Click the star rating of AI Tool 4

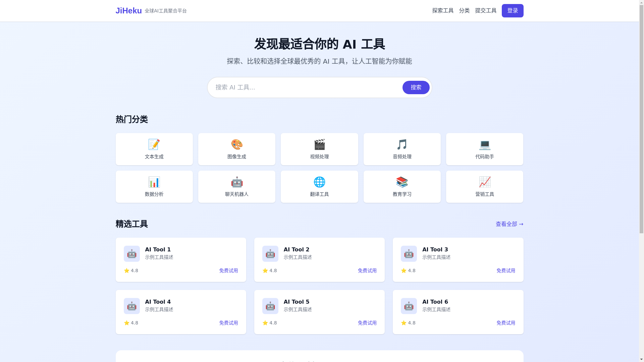point(131,323)
